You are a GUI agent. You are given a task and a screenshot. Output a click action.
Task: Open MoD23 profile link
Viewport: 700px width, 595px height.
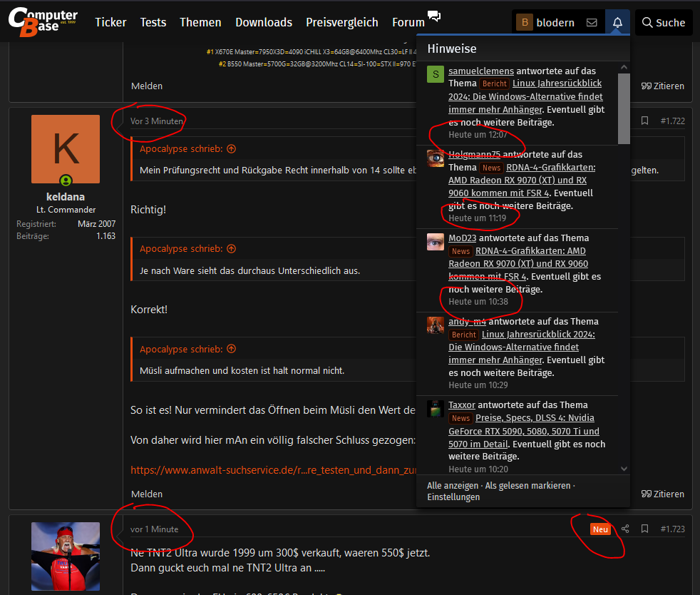point(462,238)
